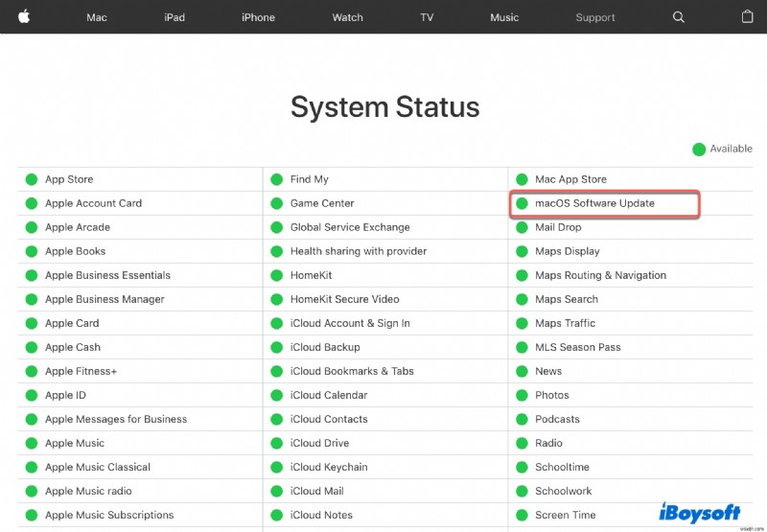Select the News entry
The height and width of the screenshot is (532, 767).
[548, 371]
